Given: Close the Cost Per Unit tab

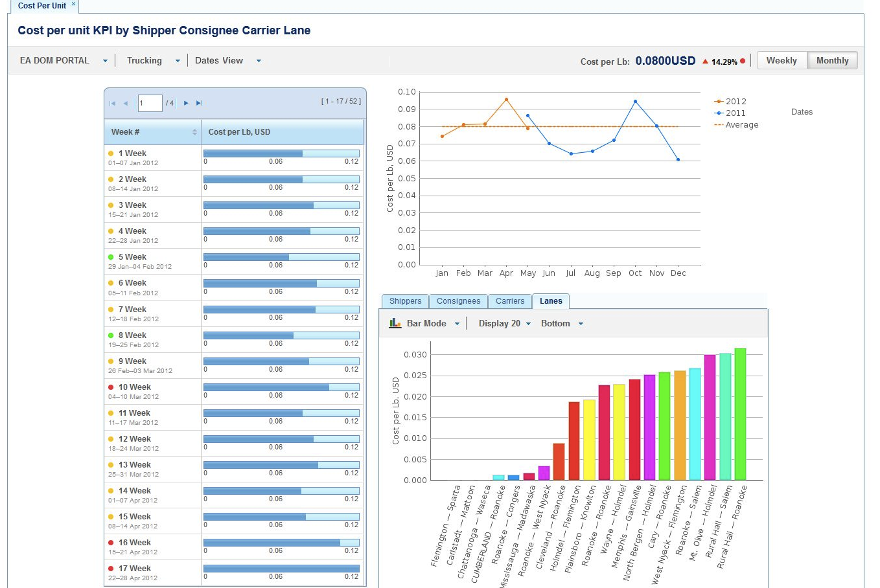Looking at the screenshot, I should click(x=73, y=4).
